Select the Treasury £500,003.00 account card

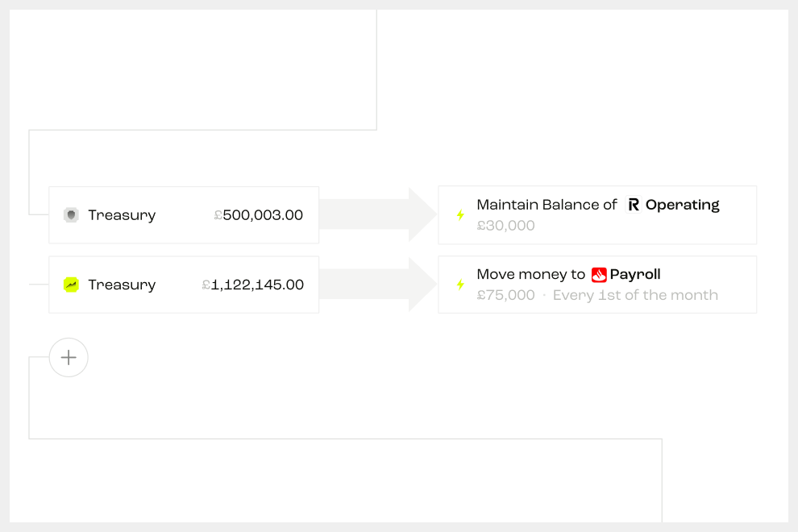(184, 215)
